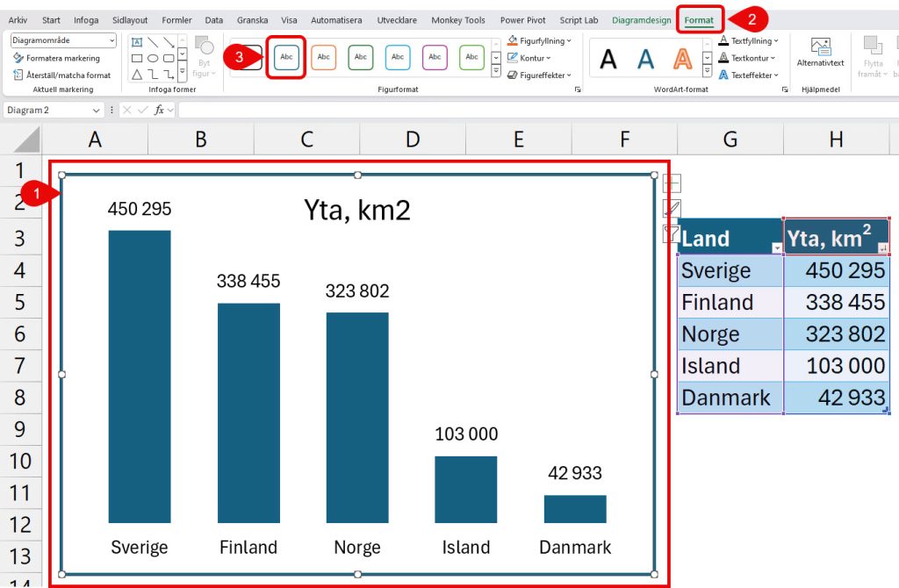Click the Chart Elements plus button
The width and height of the screenshot is (899, 588).
[x=672, y=183]
